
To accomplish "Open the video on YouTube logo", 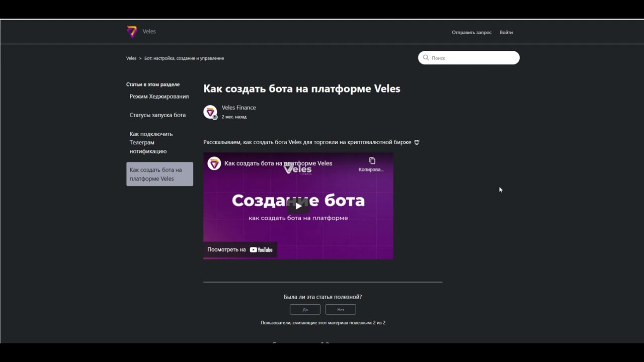I will coord(261,250).
